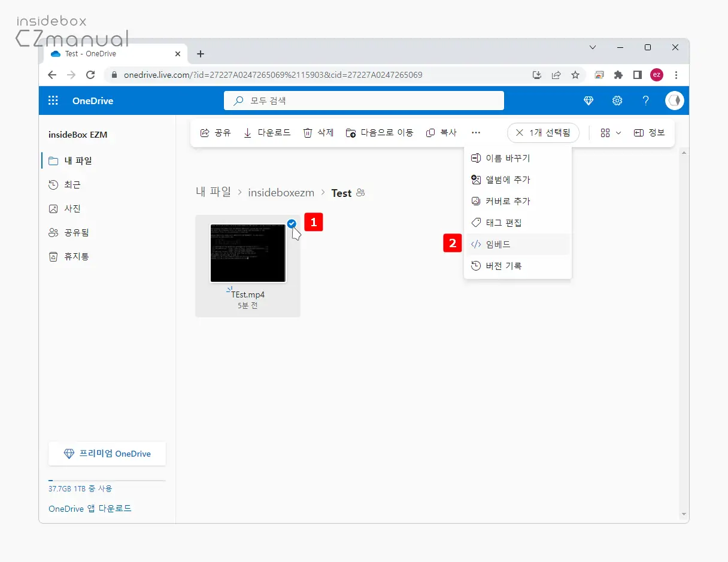The image size is (728, 562).
Task: Clear the 1개 선택됨 selection
Action: coord(543,133)
